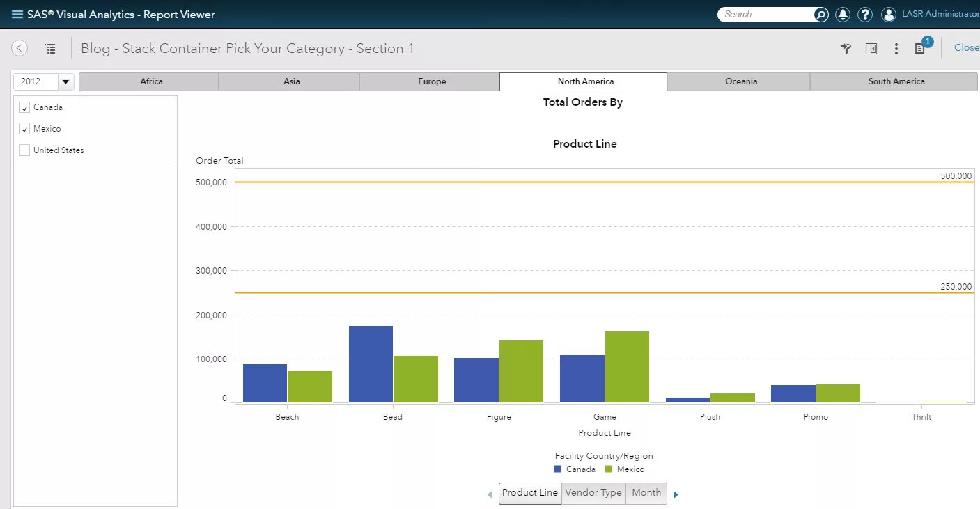980x509 pixels.
Task: Go back with the circled arrow
Action: click(x=20, y=48)
